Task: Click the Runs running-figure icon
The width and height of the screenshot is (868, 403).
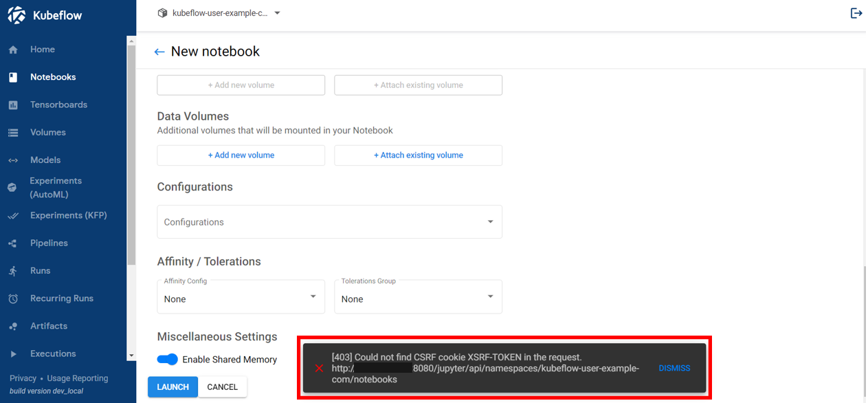Action: point(13,270)
